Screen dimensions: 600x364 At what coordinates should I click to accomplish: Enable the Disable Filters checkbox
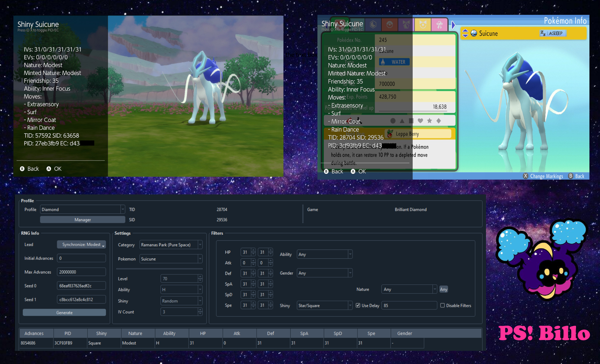pyautogui.click(x=443, y=305)
